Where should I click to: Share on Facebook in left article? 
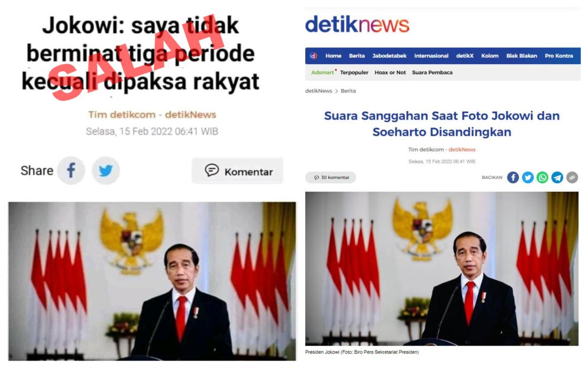click(71, 170)
